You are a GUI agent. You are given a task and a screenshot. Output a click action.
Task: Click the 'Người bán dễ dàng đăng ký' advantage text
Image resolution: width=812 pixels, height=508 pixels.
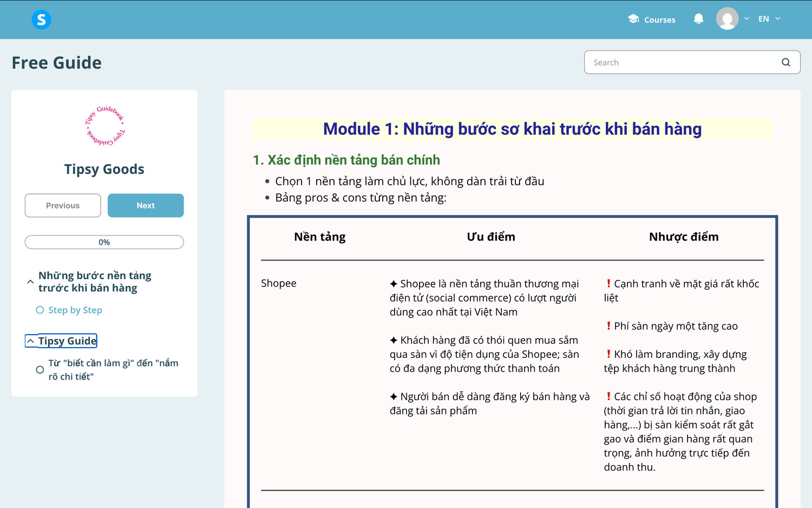pyautogui.click(x=490, y=403)
